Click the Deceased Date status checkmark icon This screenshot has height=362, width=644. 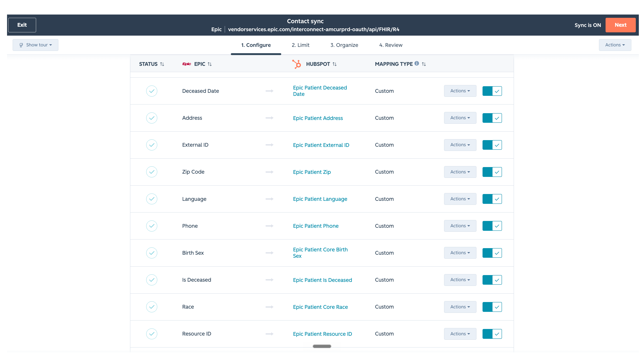[151, 91]
